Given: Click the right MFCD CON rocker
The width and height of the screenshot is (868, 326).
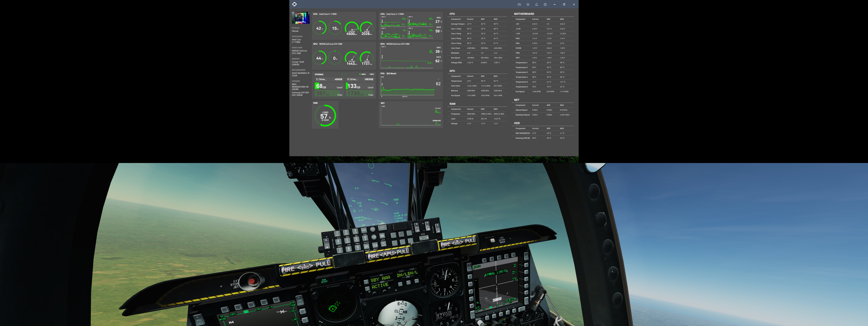Looking at the screenshot, I should (x=473, y=315).
